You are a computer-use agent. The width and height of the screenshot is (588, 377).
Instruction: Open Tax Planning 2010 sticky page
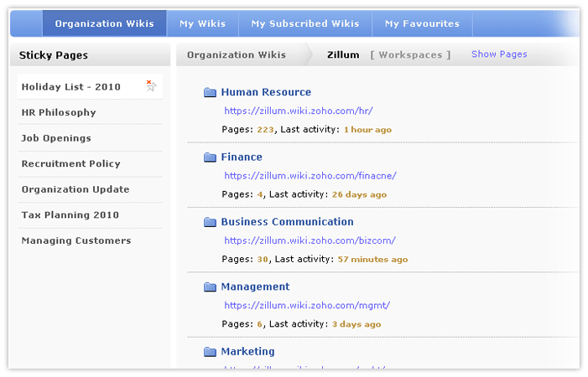(x=70, y=215)
